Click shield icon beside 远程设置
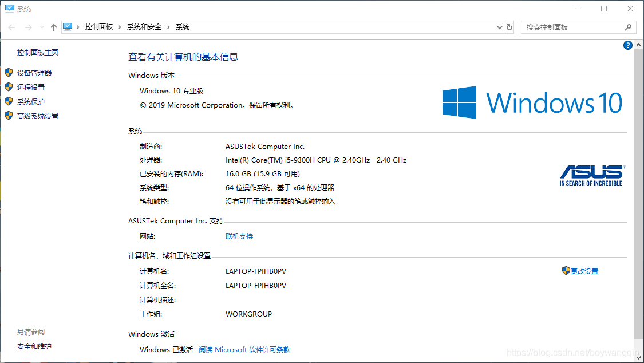Viewport: 644px width, 363px height. click(9, 87)
